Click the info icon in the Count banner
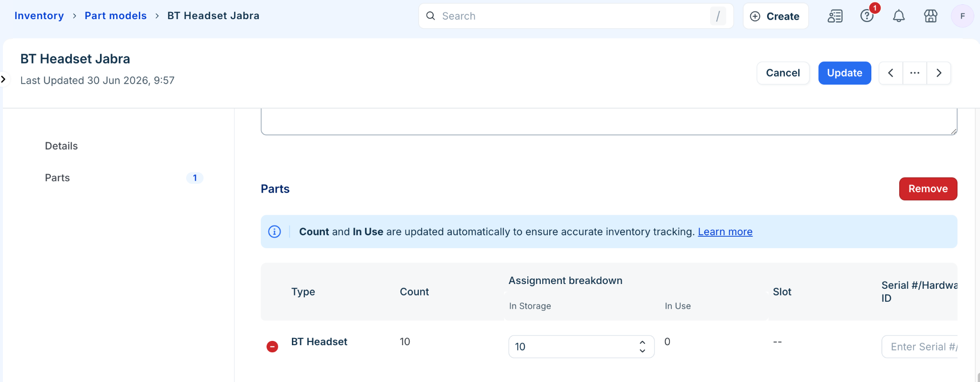The width and height of the screenshot is (980, 382). (275, 232)
